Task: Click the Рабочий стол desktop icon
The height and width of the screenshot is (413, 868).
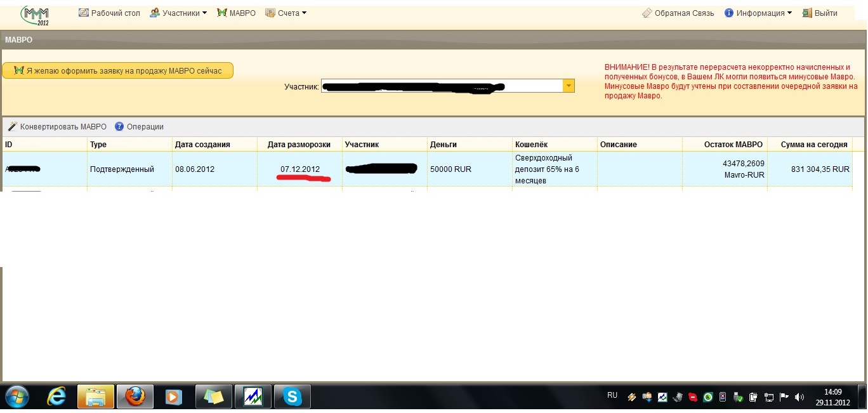Action: coord(83,13)
